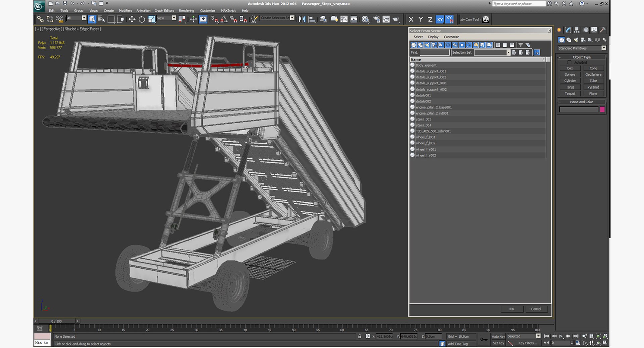Image resolution: width=644 pixels, height=348 pixels.
Task: Expand the Selection Set dropdown
Action: [x=508, y=52]
